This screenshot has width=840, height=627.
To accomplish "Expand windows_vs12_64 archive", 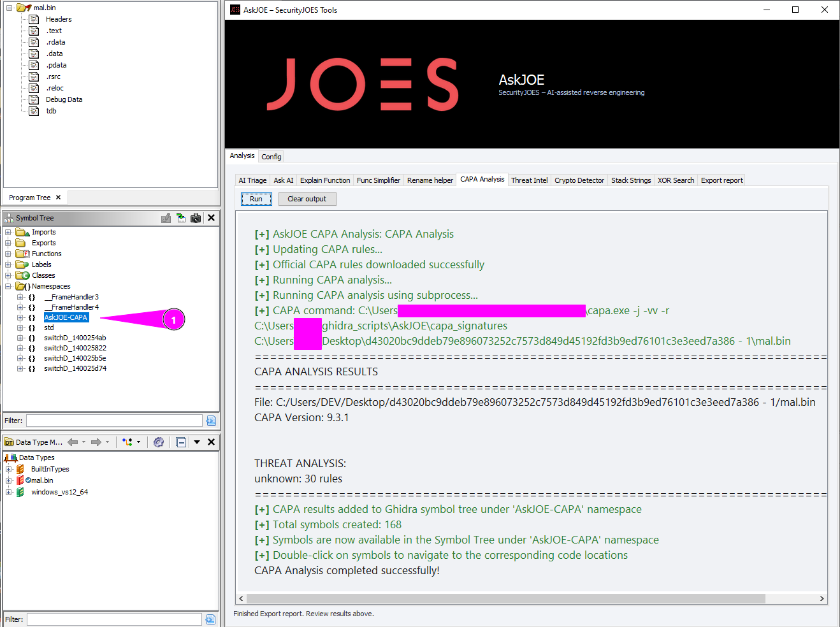I will click(x=9, y=492).
